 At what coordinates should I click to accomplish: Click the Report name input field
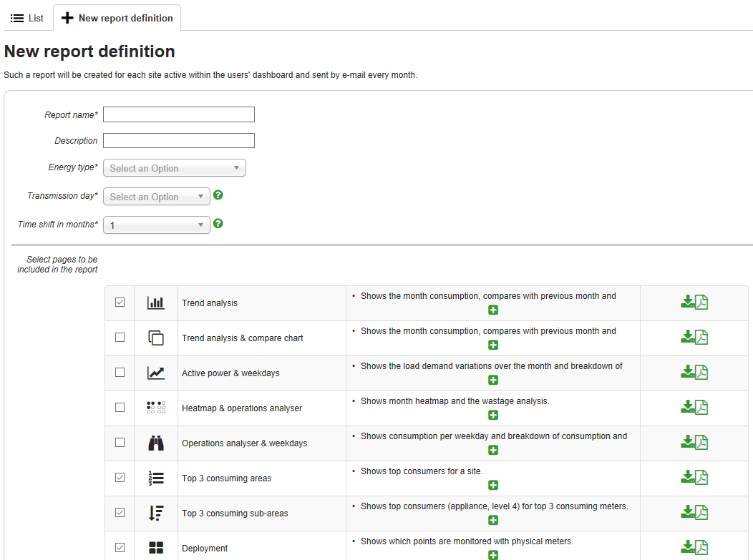point(179,114)
